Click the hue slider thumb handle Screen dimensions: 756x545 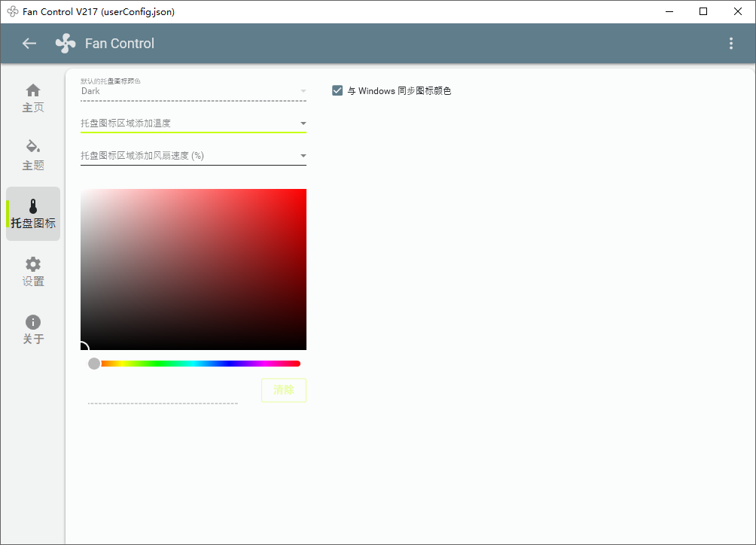click(x=94, y=363)
